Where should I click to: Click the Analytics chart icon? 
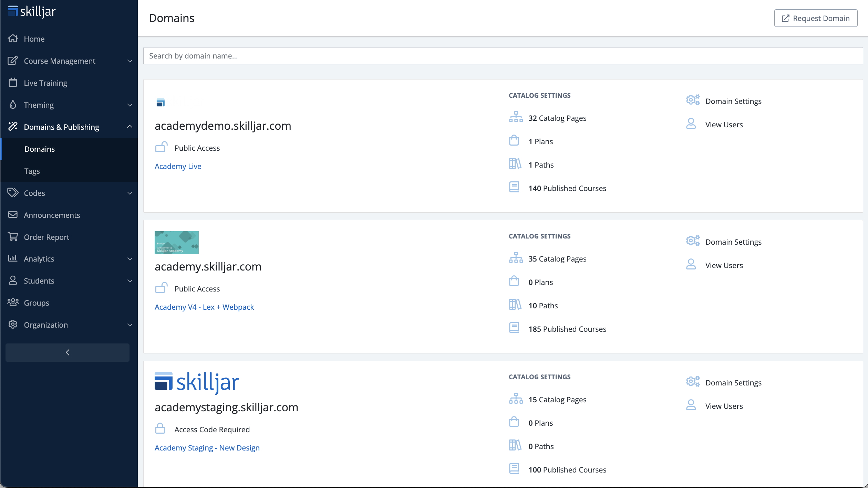(13, 258)
